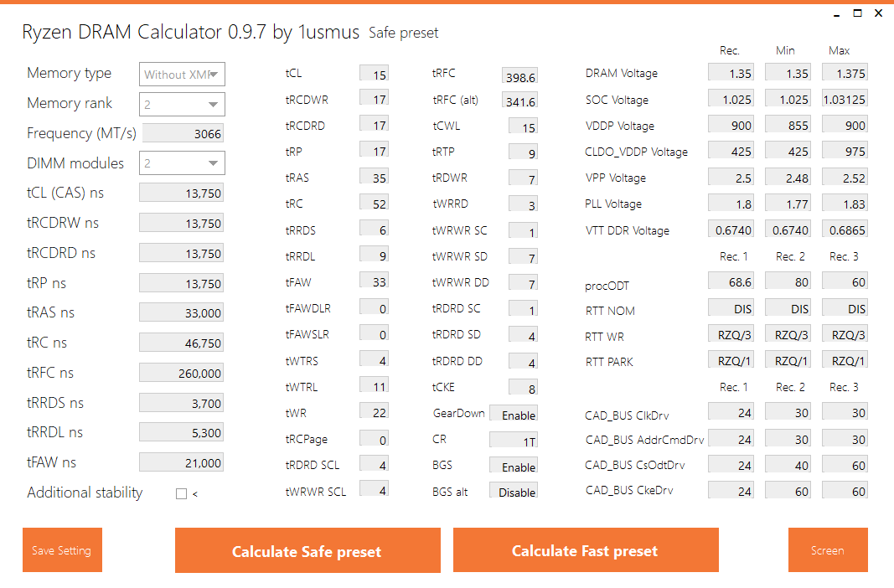894x588 pixels.
Task: Select the tRC value 52
Action: coord(374,203)
